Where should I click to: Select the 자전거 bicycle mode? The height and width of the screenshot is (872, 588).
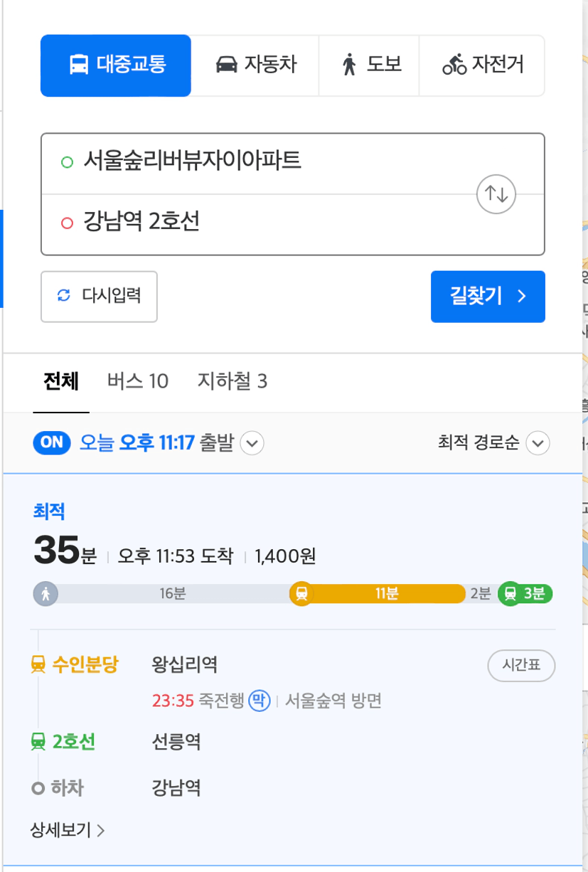coord(482,65)
